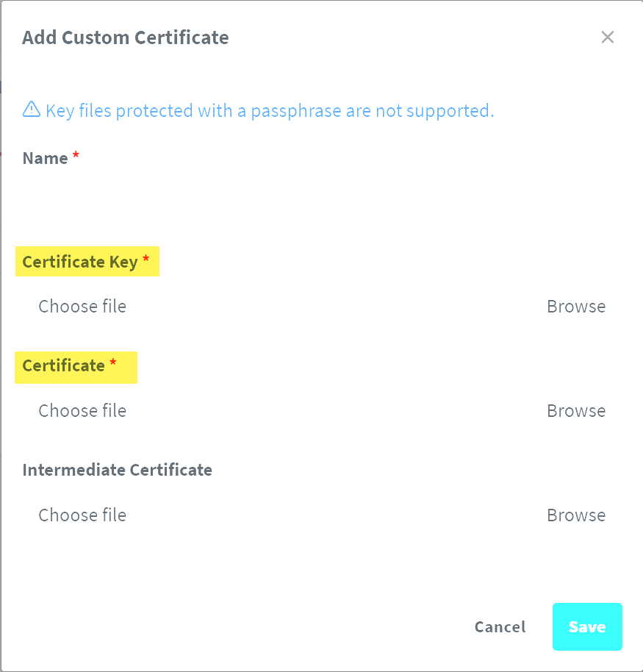
Task: Save the custom certificate
Action: click(x=587, y=627)
